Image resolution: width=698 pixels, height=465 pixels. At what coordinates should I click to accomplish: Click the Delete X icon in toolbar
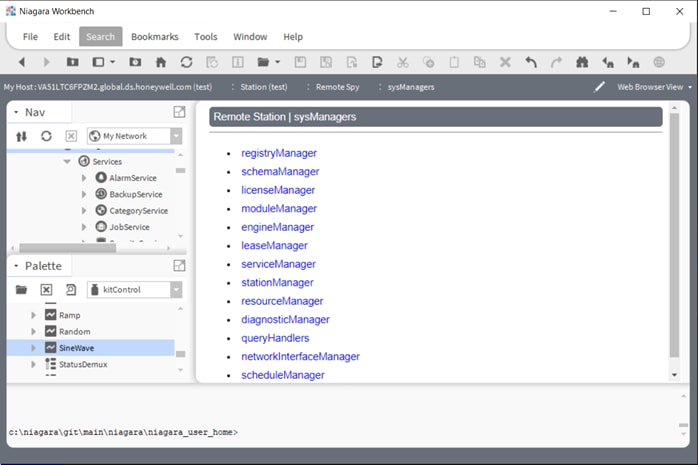(505, 62)
